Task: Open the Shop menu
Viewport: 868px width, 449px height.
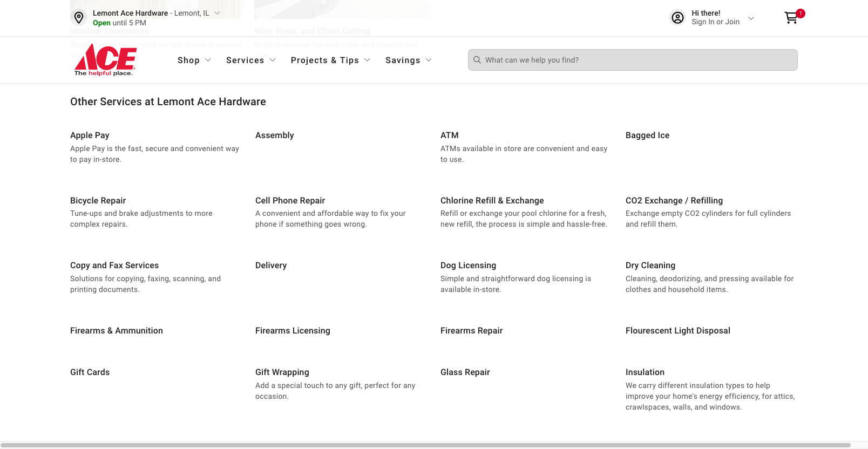Action: coord(194,60)
